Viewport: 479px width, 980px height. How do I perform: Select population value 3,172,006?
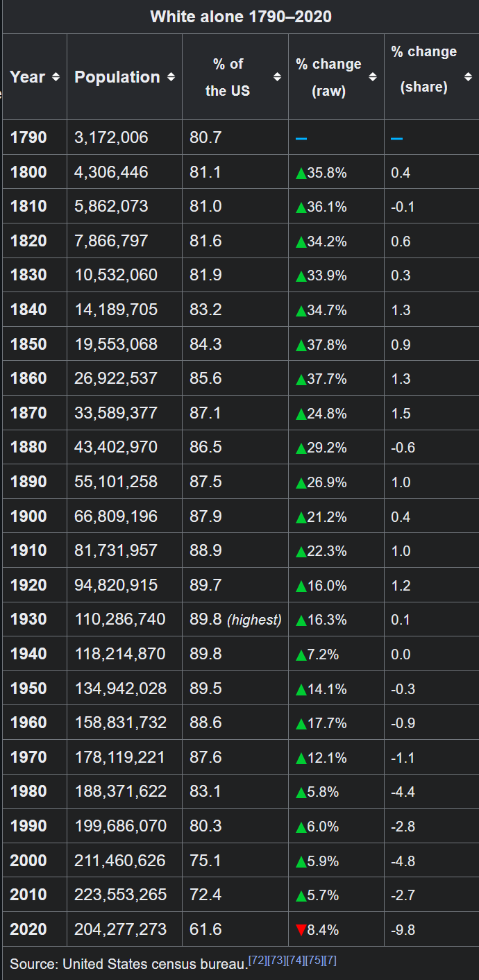[111, 137]
